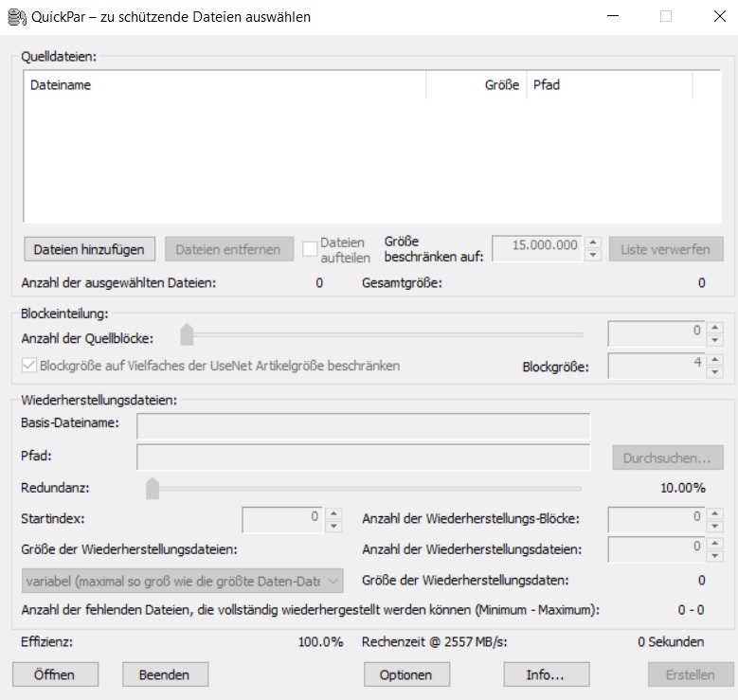Click the 'Basis-Dateiname' text field

click(364, 426)
